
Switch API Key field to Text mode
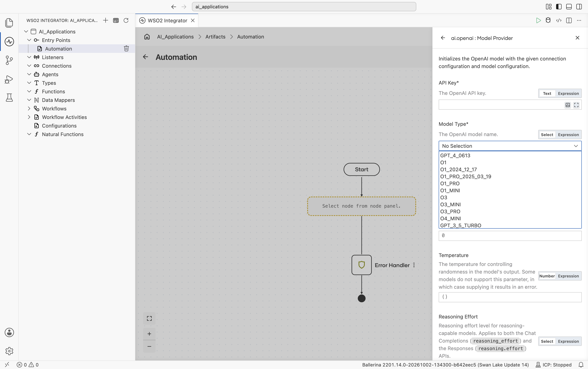[547, 94]
